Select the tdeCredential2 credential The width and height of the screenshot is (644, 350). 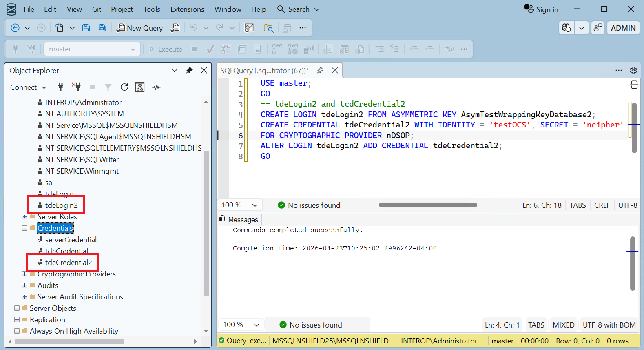pyautogui.click(x=69, y=263)
